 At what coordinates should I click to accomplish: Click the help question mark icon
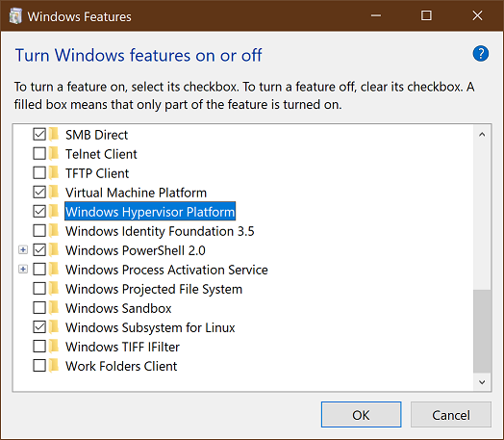[481, 54]
